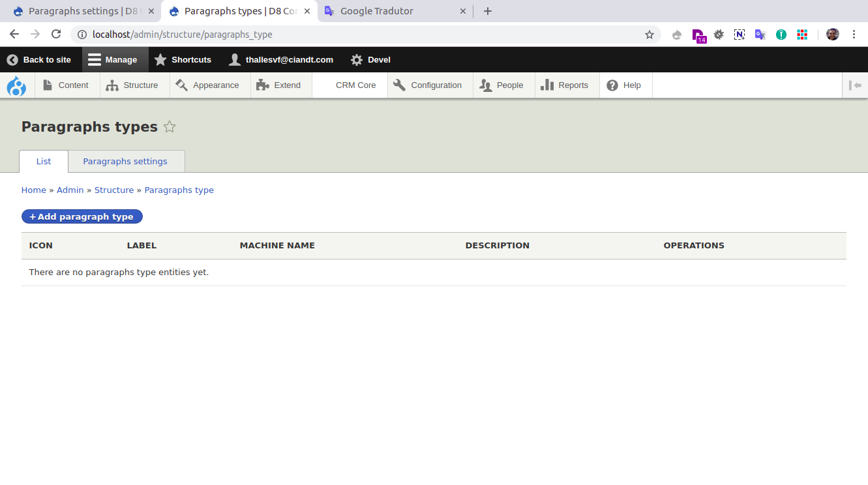The width and height of the screenshot is (868, 485).
Task: Star Paragraphs types page as shortcut
Action: click(170, 127)
